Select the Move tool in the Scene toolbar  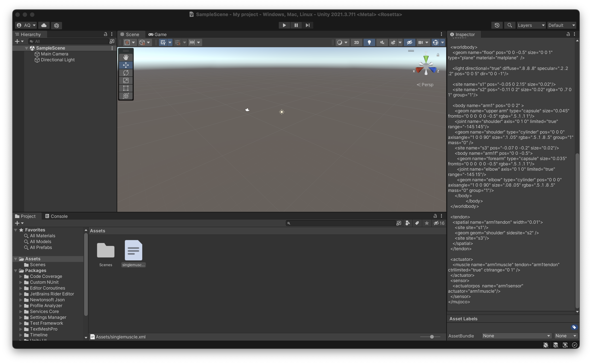tap(126, 65)
